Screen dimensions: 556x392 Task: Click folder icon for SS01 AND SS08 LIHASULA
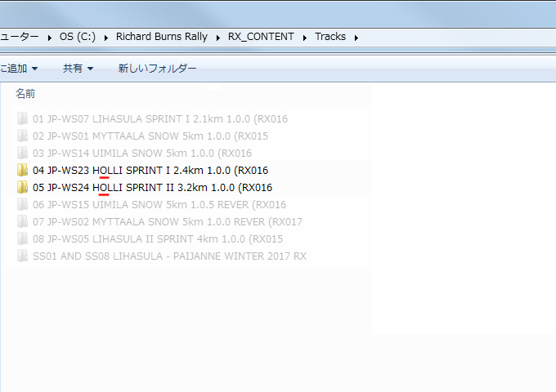[x=22, y=256]
